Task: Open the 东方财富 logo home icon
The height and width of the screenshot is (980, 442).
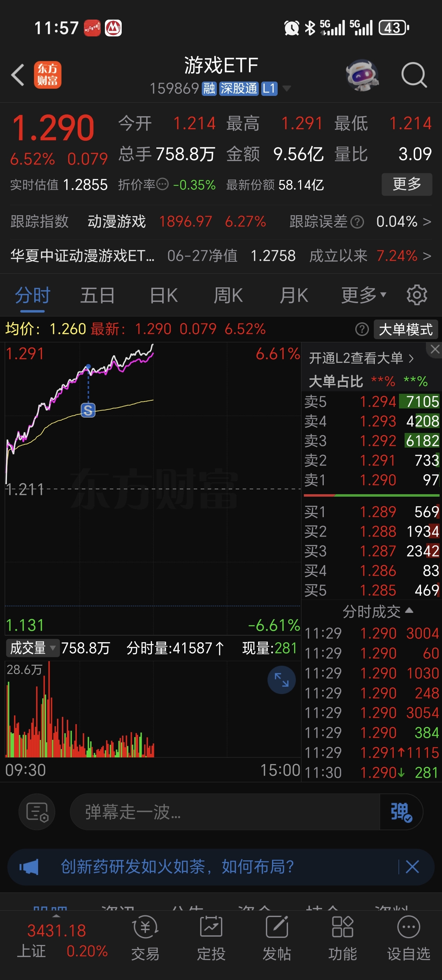Action: [48, 75]
